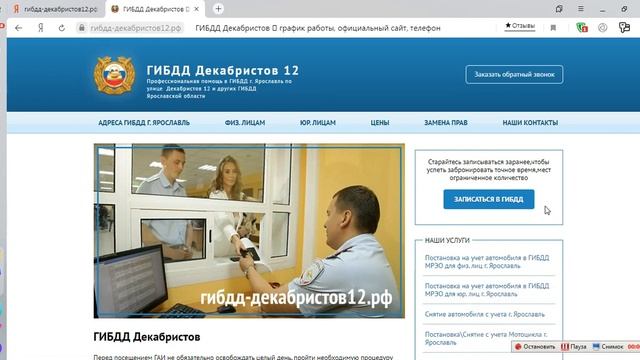Click the Остановить recording button

(535, 347)
